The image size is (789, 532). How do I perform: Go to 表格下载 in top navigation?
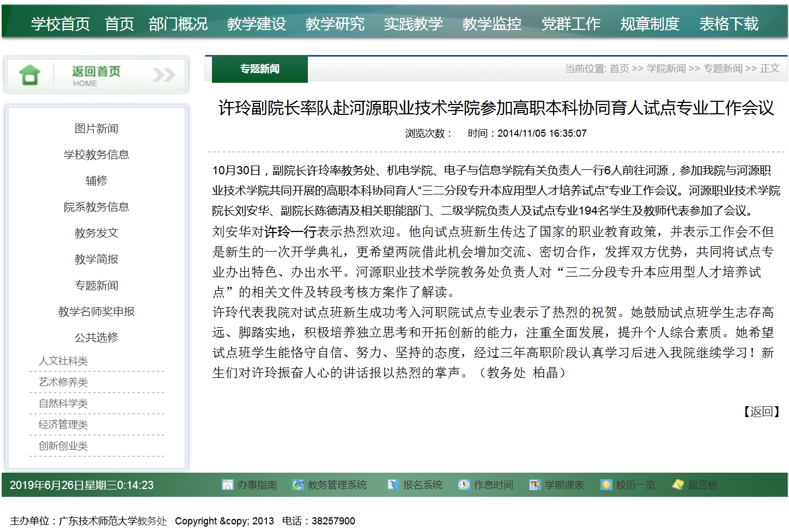pyautogui.click(x=729, y=24)
